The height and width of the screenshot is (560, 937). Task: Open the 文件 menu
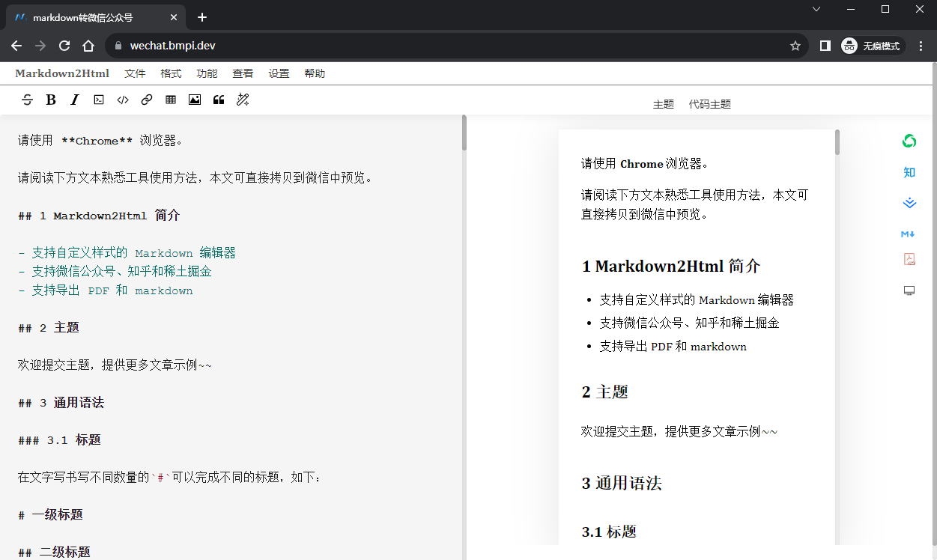click(x=135, y=73)
